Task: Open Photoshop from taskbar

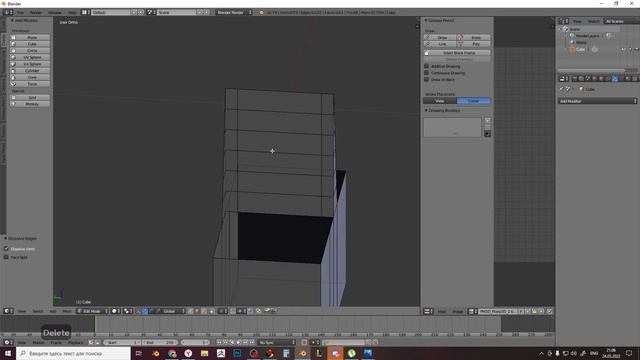Action: click(x=237, y=353)
